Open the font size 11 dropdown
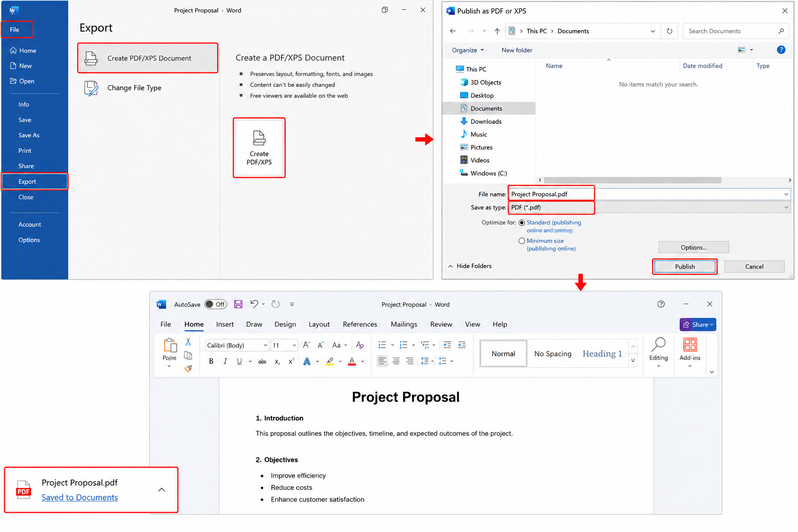The height and width of the screenshot is (532, 798). (x=294, y=345)
